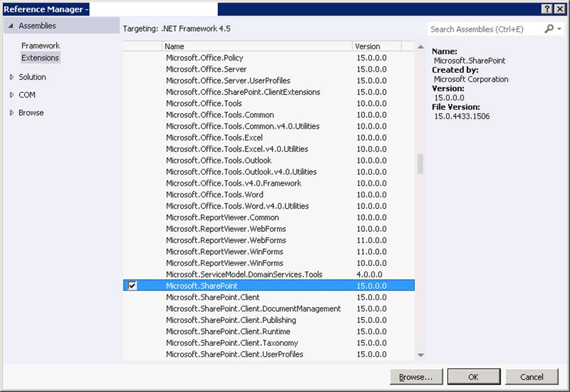
Task: Expand the Solution section
Action: point(13,77)
